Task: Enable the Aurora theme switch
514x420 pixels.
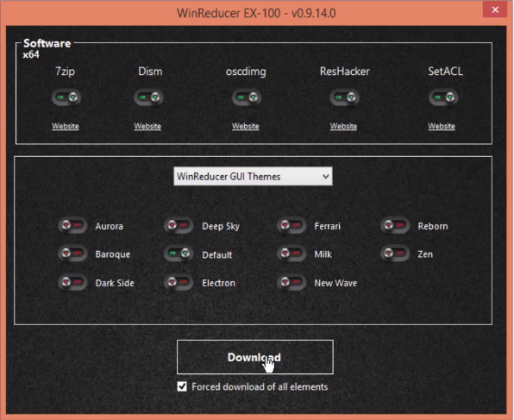Action: pos(72,225)
